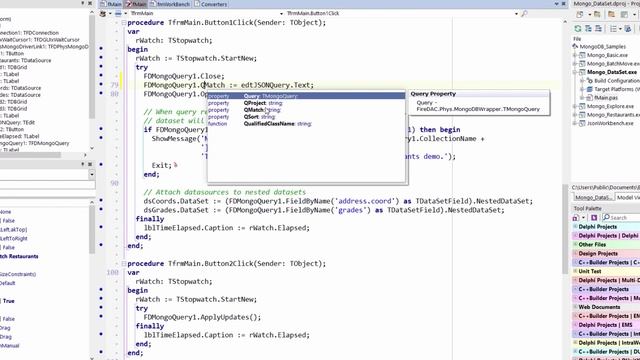Click the Collapse All icon in Project Manager

[598, 29]
